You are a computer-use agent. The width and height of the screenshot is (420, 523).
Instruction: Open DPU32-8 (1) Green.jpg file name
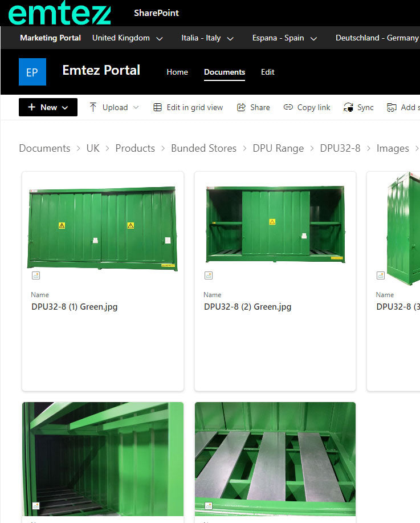[74, 306]
